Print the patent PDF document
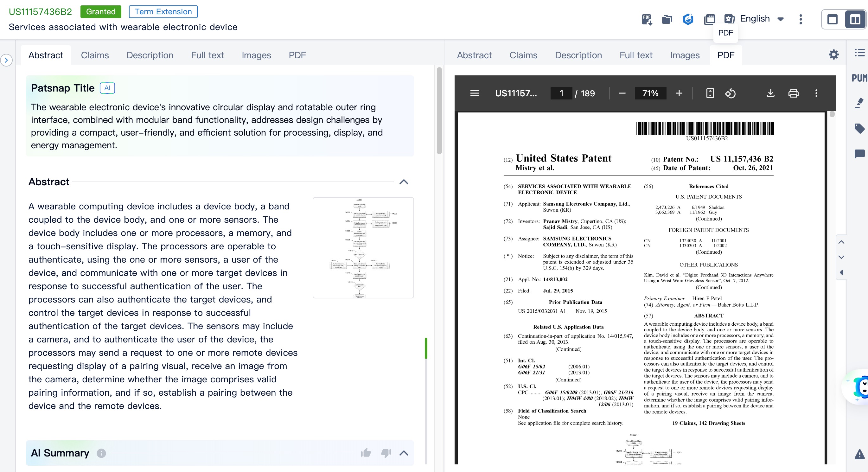 click(793, 93)
